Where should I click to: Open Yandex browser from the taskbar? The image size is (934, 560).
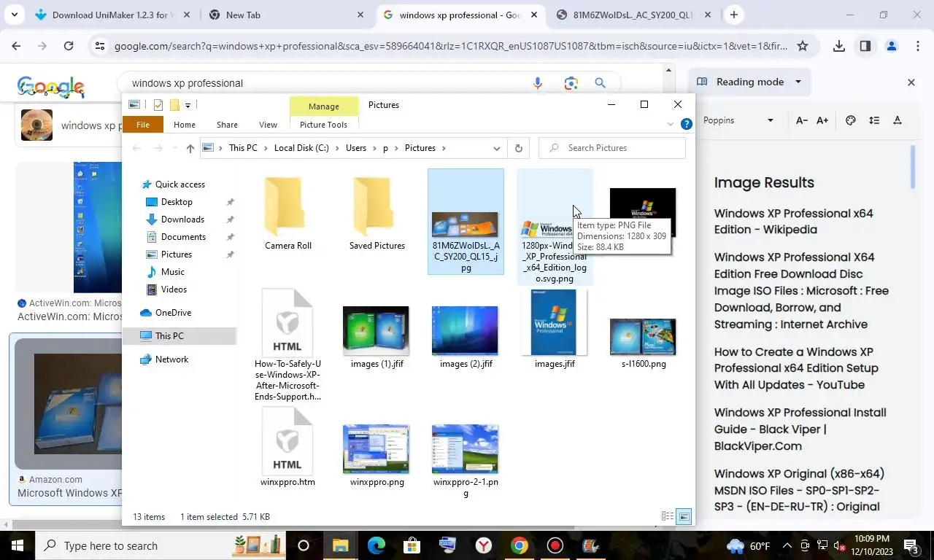pyautogui.click(x=484, y=545)
